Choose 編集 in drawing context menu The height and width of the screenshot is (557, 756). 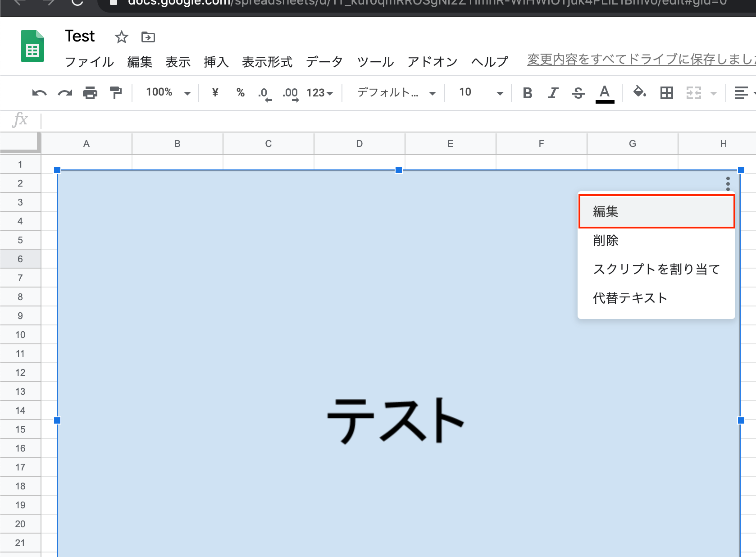[x=656, y=211]
